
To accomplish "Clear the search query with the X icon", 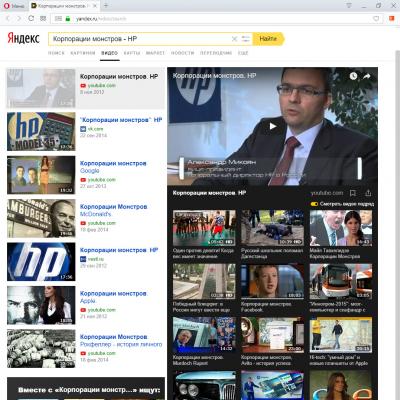I will tap(234, 39).
